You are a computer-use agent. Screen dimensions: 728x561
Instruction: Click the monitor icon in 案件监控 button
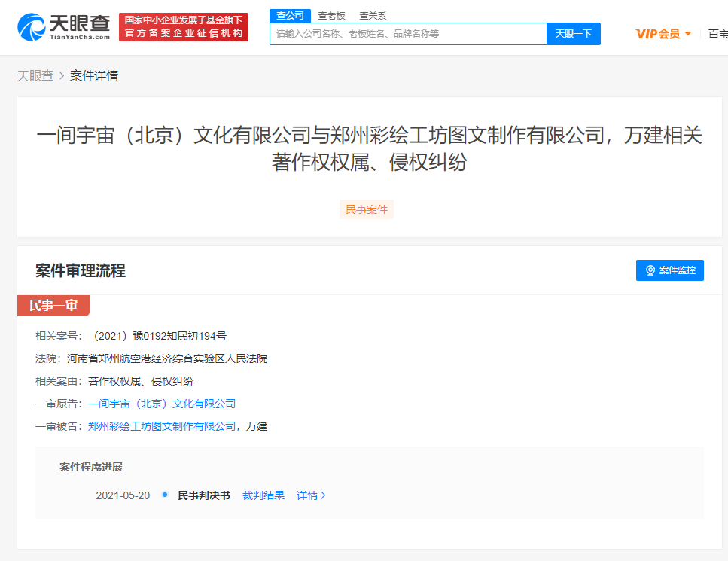pyautogui.click(x=650, y=270)
